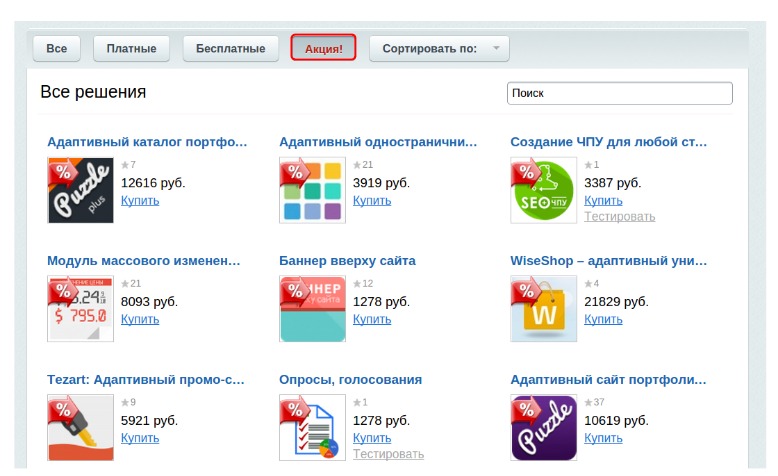778x476 pixels.
Task: Click the top banner module icon
Action: point(312,309)
